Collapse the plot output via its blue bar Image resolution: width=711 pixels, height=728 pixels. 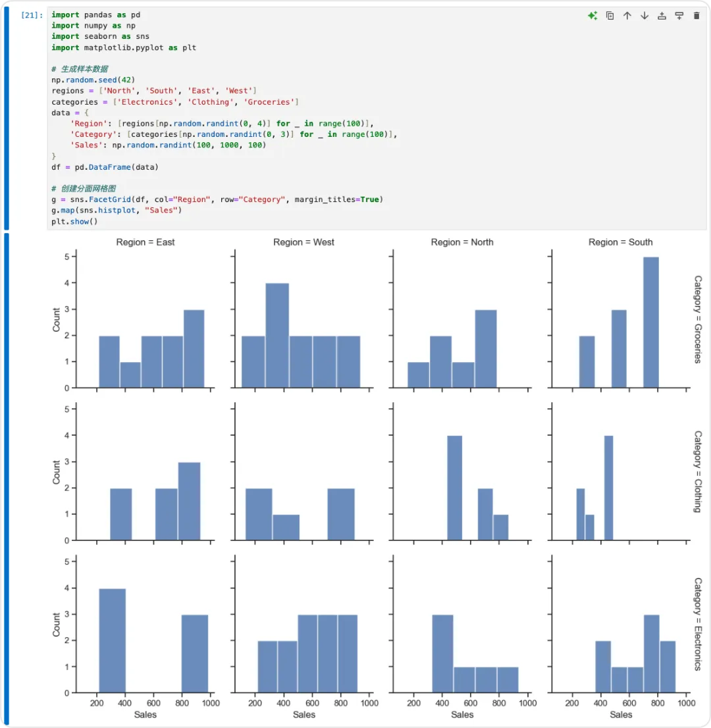tap(7, 479)
